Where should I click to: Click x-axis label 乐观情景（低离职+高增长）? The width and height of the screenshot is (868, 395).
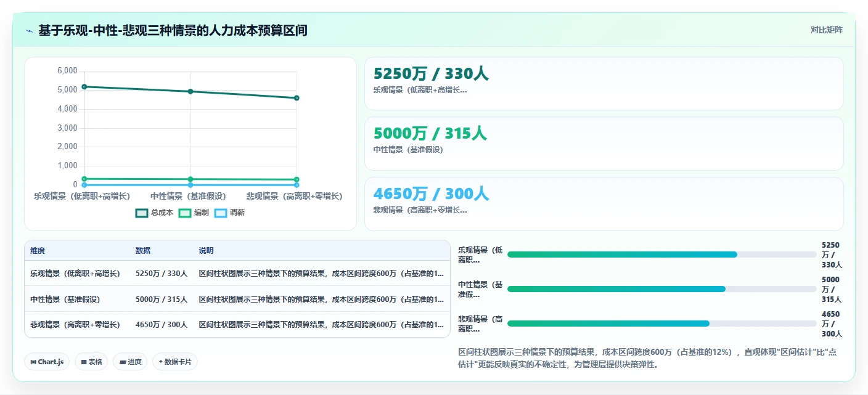(x=82, y=196)
